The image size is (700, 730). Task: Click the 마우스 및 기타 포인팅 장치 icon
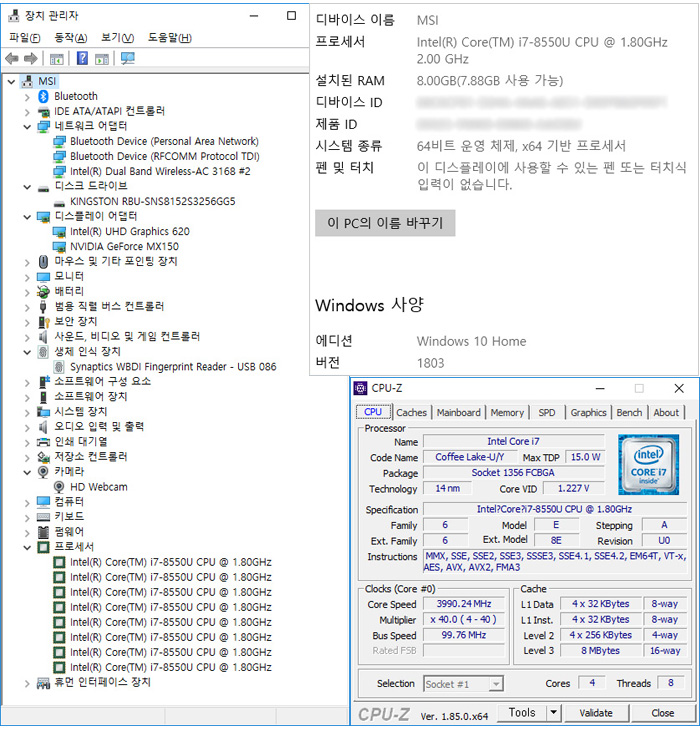click(43, 262)
